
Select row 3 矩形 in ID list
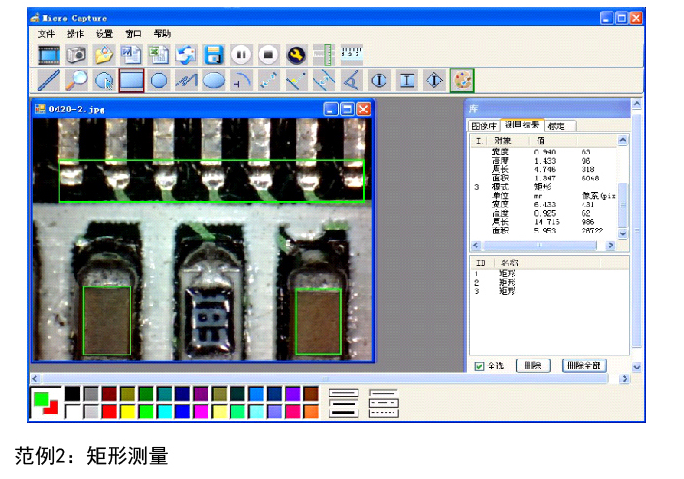pos(549,291)
